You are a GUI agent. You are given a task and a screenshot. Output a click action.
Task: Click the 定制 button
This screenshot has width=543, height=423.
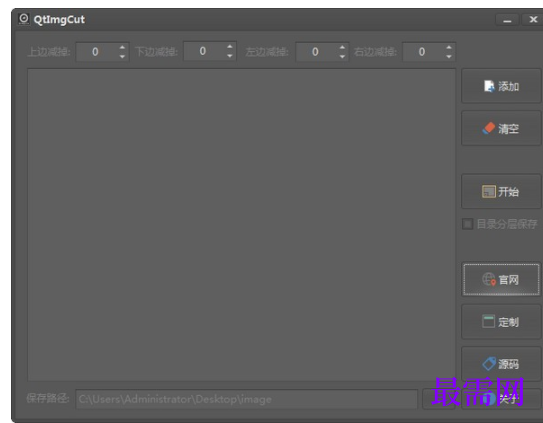(x=501, y=322)
